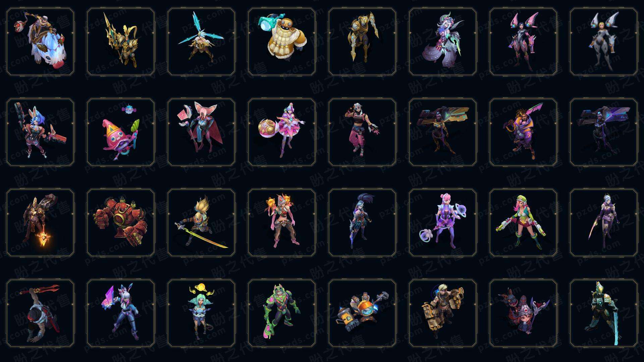Select the blonde gunner in white armor suit
This screenshot has width=644, height=362.
pos(604,42)
